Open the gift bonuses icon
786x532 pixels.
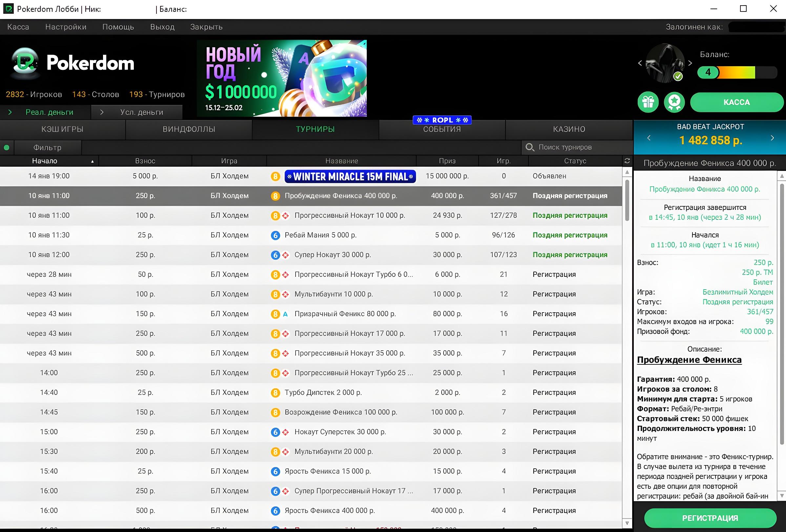[648, 102]
